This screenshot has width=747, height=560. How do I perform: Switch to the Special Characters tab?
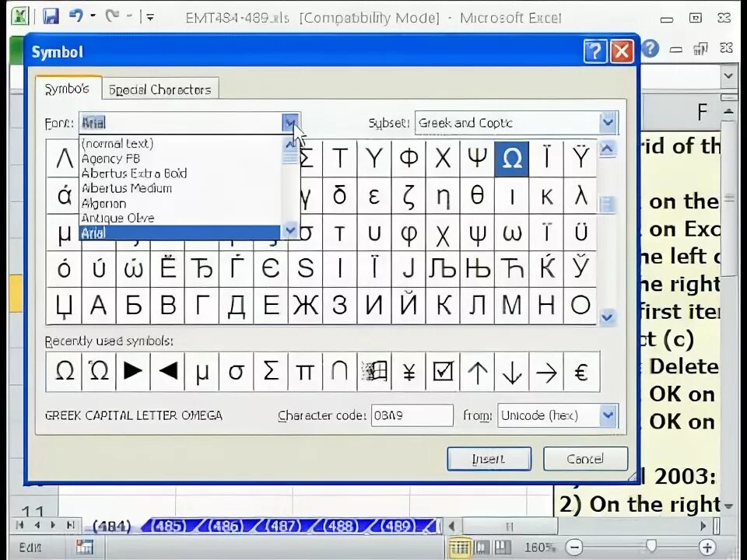pos(160,89)
